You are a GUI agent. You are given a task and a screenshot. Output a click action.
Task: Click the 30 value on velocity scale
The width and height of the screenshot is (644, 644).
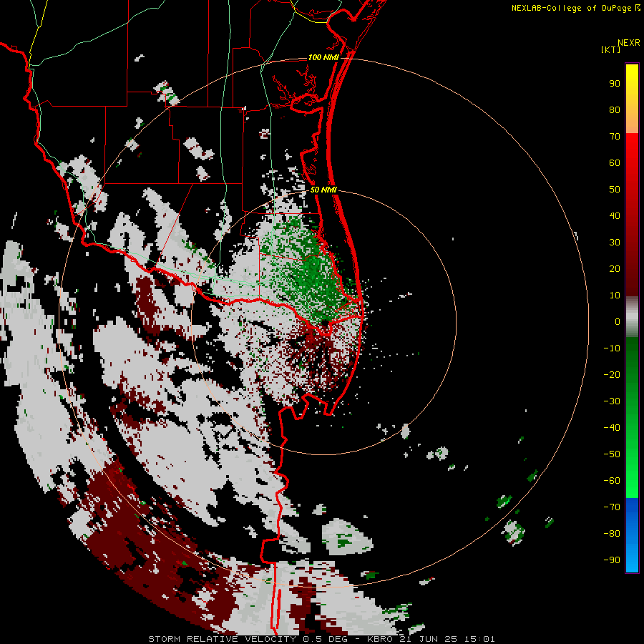click(x=615, y=243)
